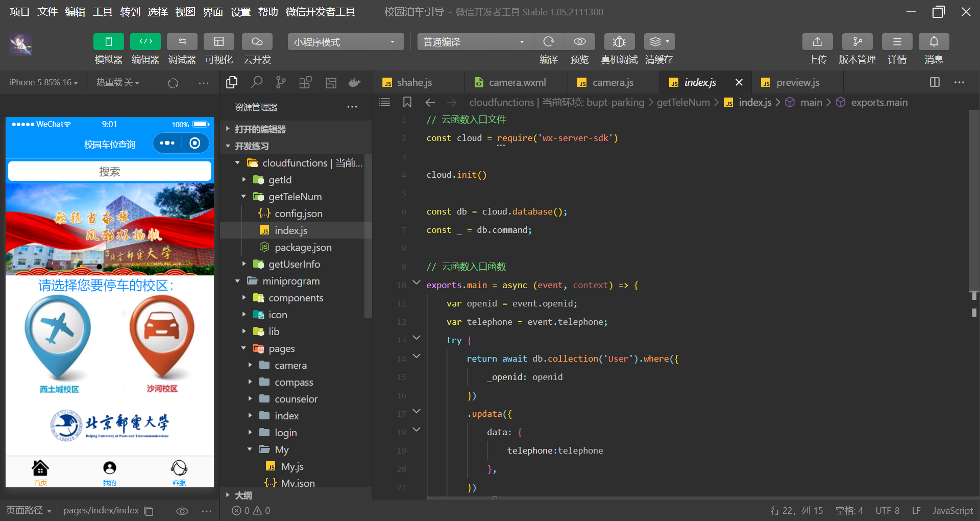The image size is (980, 521).
Task: Open the messages (消息) bell
Action: [934, 42]
